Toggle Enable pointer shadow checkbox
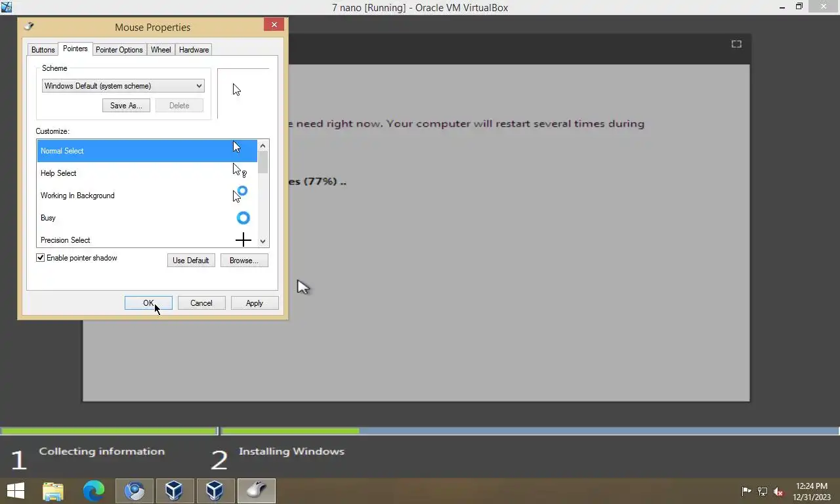This screenshot has height=504, width=840. (41, 258)
